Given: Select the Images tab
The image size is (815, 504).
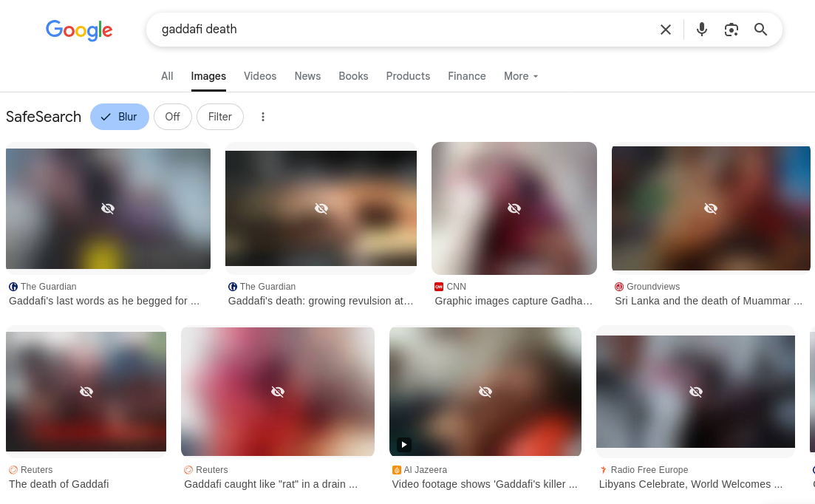Looking at the screenshot, I should click(208, 76).
